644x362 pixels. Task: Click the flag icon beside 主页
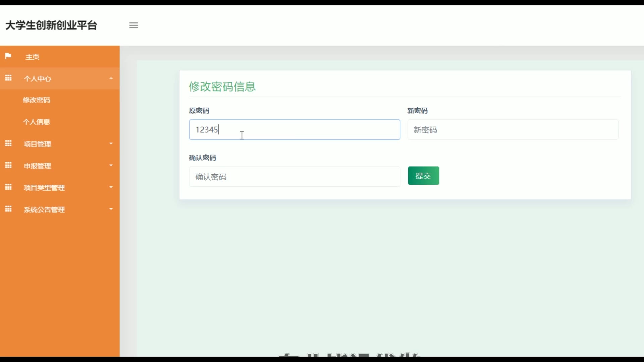8,56
